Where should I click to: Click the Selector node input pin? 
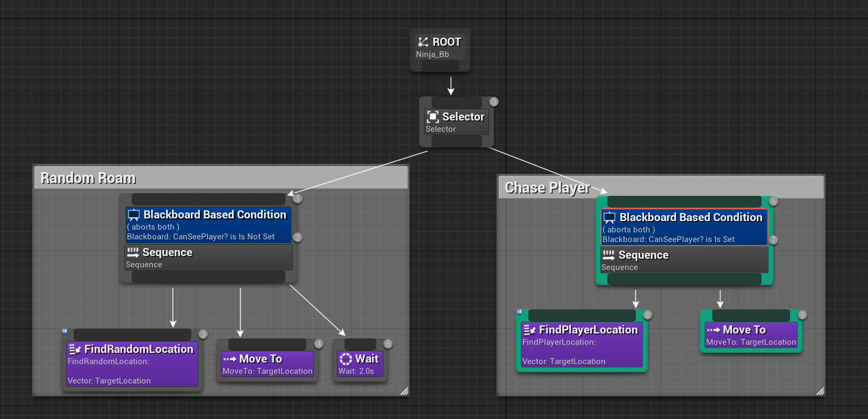(457, 102)
